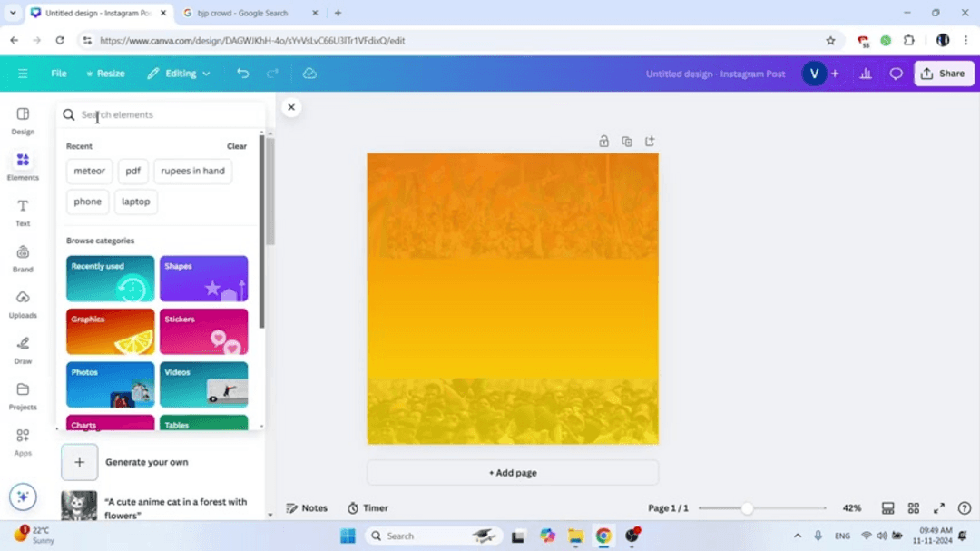Toggle the hamburger main menu
This screenshot has height=551, width=980.
tap(23, 74)
